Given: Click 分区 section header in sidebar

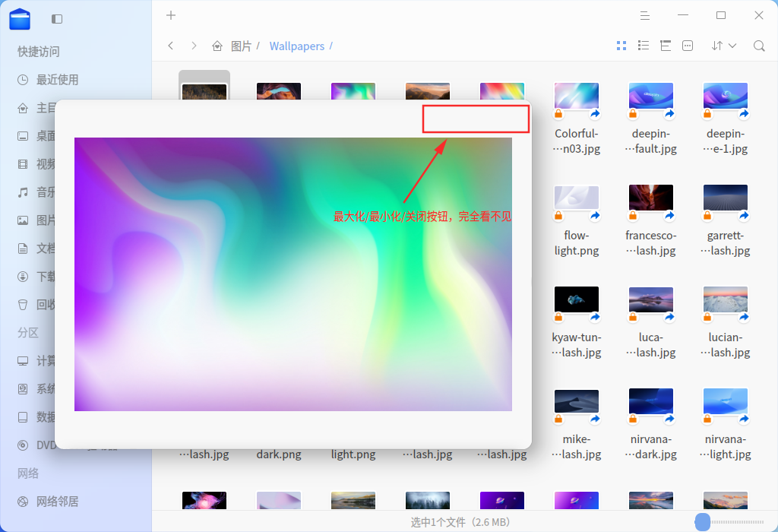Looking at the screenshot, I should click(28, 333).
